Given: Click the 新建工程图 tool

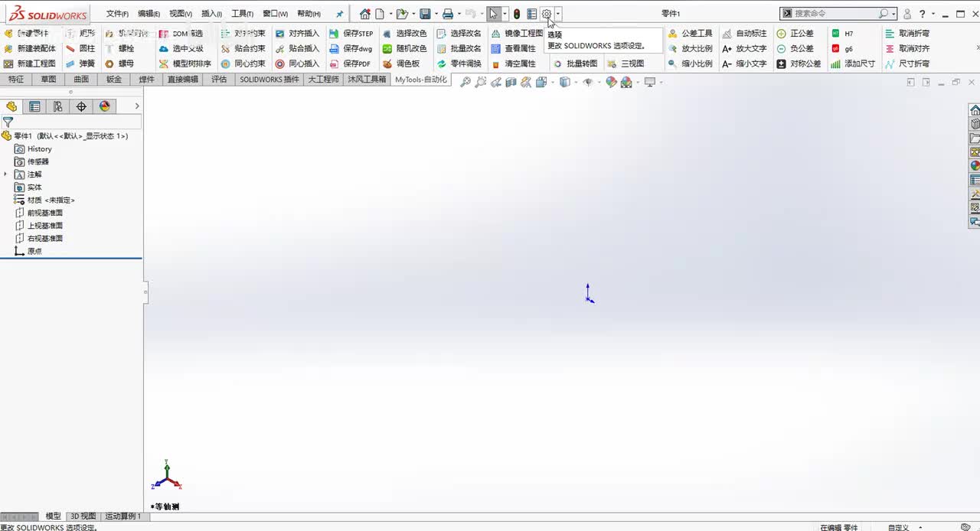Looking at the screenshot, I should click(30, 64).
